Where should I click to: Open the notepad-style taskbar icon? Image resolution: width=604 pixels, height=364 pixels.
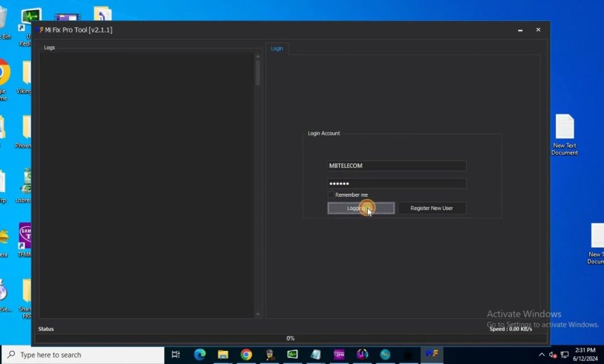click(x=316, y=355)
